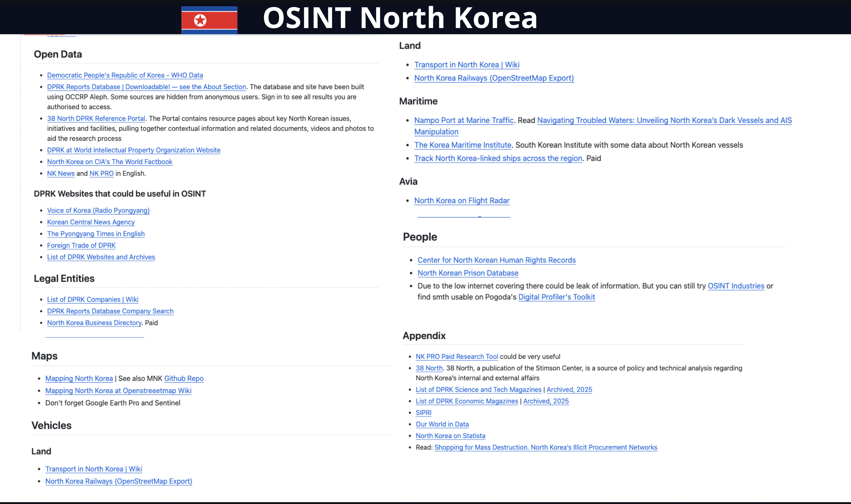This screenshot has height=504, width=851.
Task: Open DPRK Reports Database Company Search
Action: click(110, 311)
